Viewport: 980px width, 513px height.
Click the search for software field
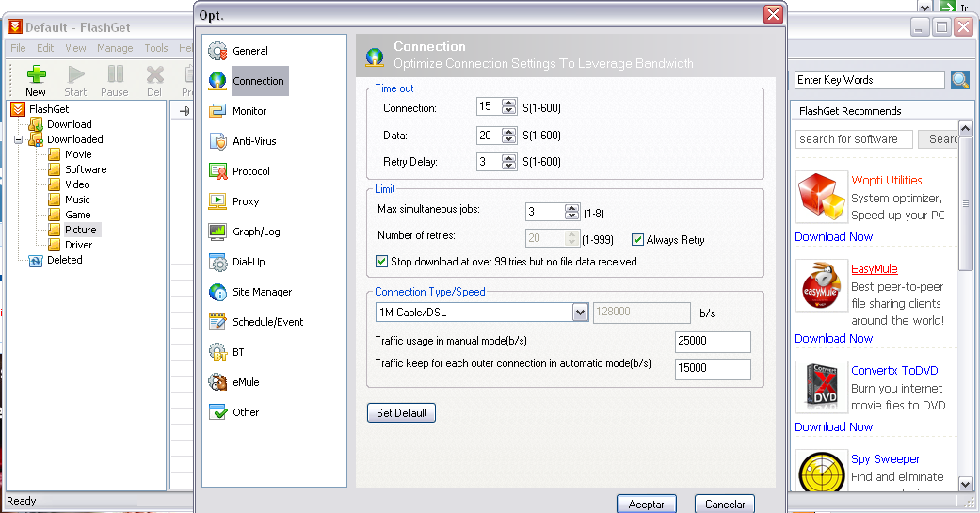tap(854, 138)
